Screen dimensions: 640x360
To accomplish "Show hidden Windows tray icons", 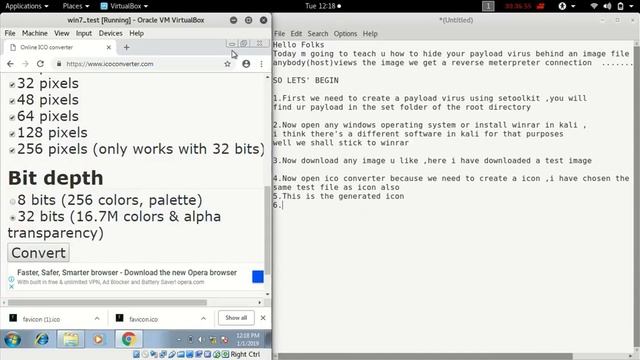I will tap(179, 340).
